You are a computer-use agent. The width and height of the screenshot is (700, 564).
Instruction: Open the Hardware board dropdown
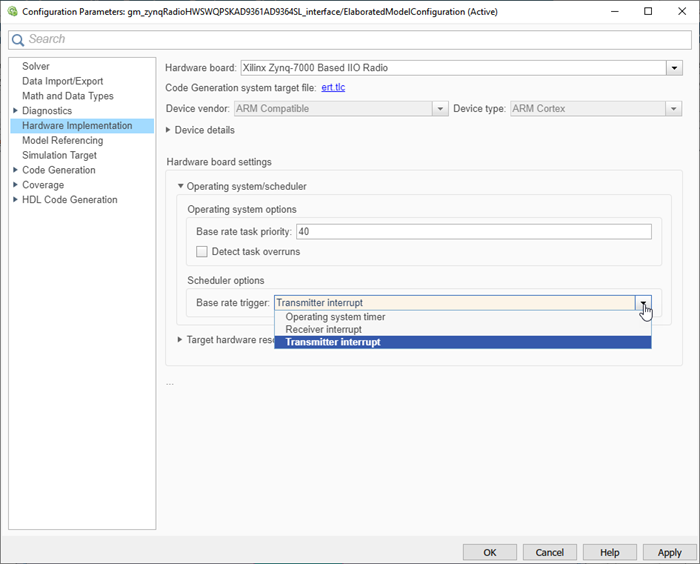click(674, 68)
